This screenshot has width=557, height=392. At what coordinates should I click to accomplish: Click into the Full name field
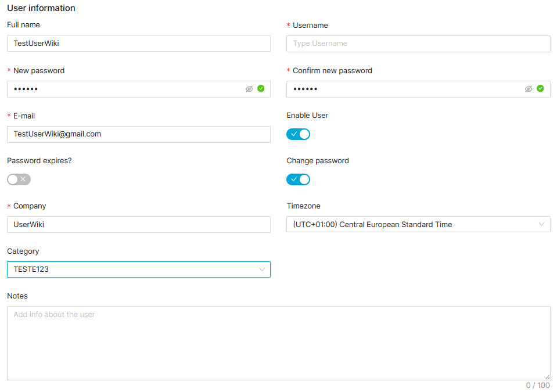[138, 44]
